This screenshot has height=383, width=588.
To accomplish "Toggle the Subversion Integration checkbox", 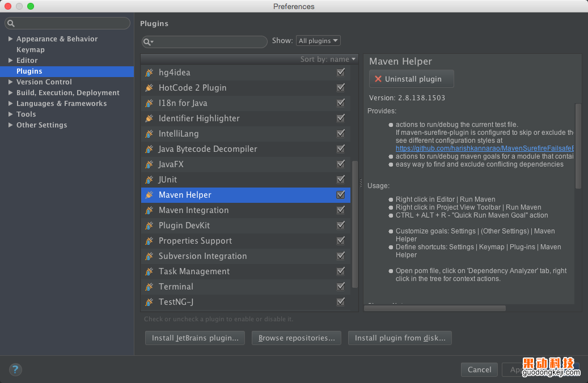I will pos(340,256).
